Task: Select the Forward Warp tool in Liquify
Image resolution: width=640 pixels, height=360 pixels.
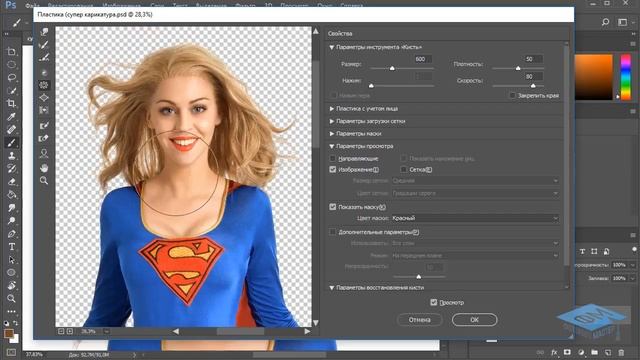Action: click(x=44, y=32)
